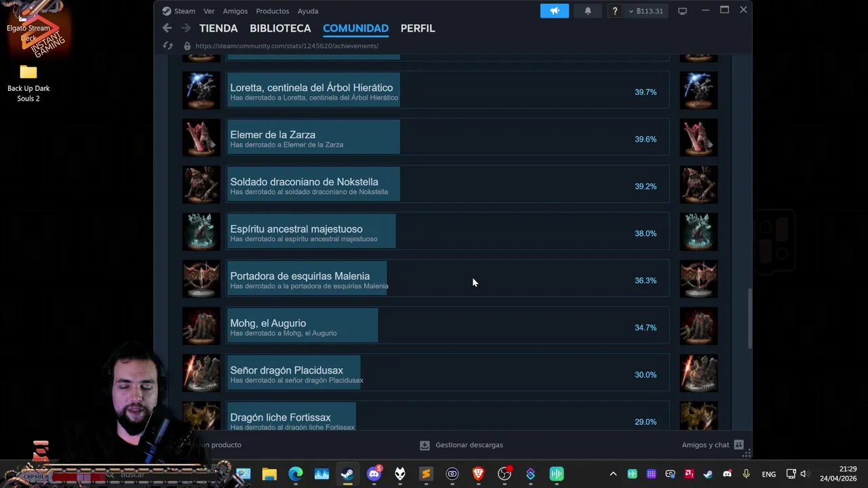Viewport: 868px width, 488px height.
Task: Click the Steam forward arrow
Action: [185, 28]
